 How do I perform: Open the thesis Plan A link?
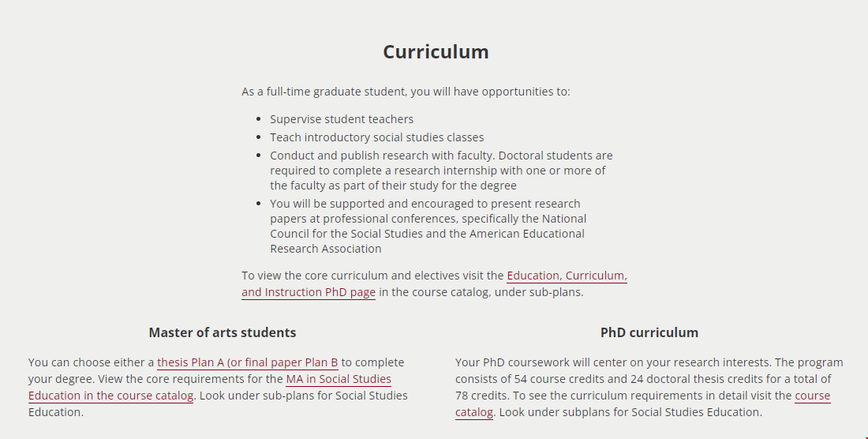pos(247,362)
